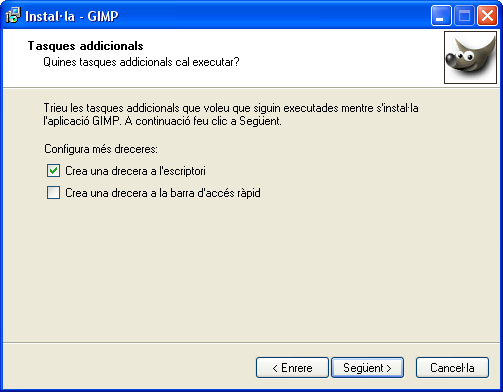This screenshot has width=503, height=392.
Task: Click the installer icon in the title bar
Action: (x=13, y=15)
